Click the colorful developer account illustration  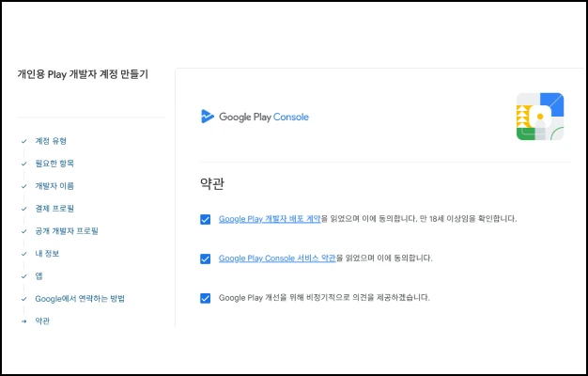(539, 117)
